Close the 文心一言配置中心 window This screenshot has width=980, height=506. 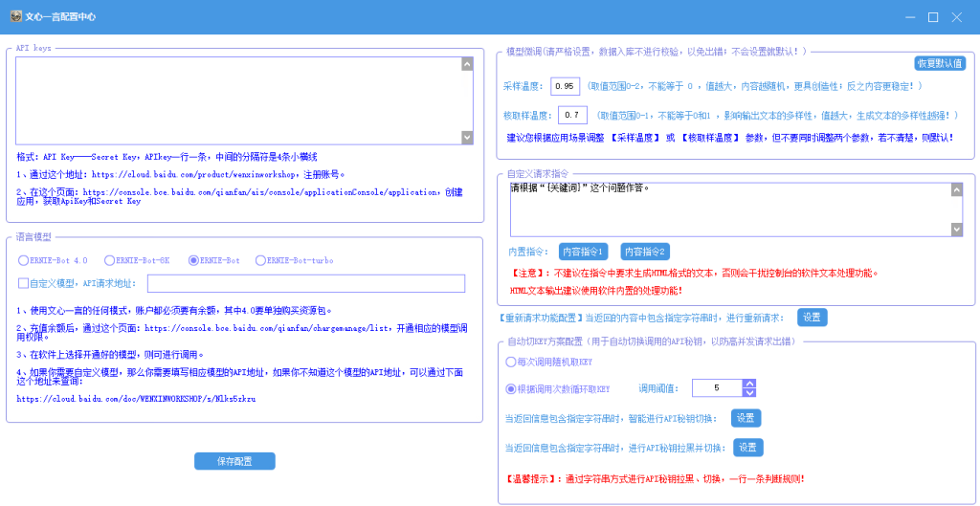957,17
